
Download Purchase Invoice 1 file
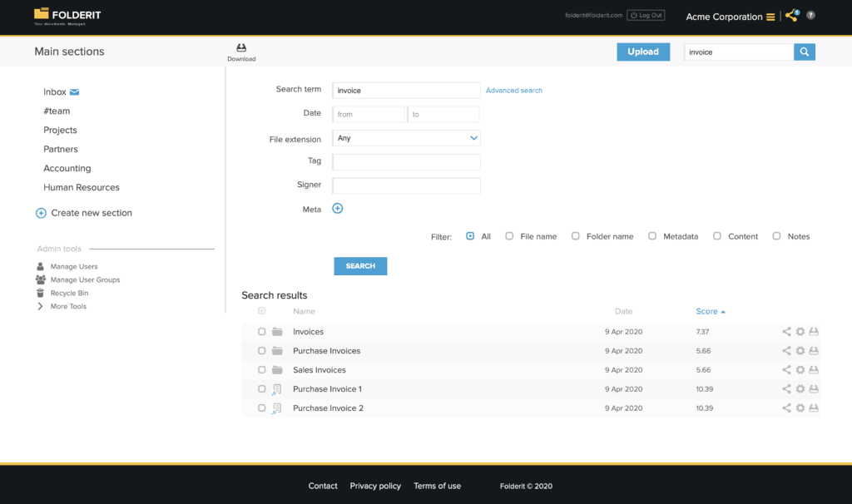pyautogui.click(x=814, y=389)
